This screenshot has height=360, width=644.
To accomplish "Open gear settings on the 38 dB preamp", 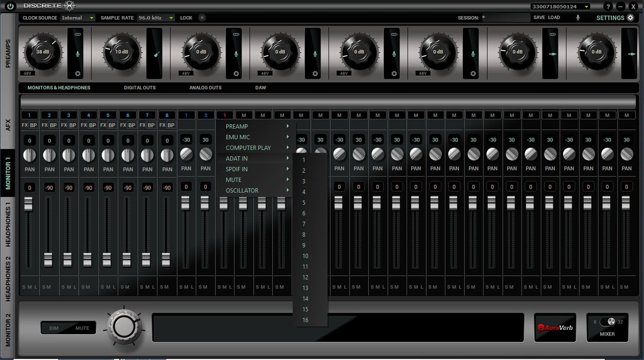I will [78, 74].
